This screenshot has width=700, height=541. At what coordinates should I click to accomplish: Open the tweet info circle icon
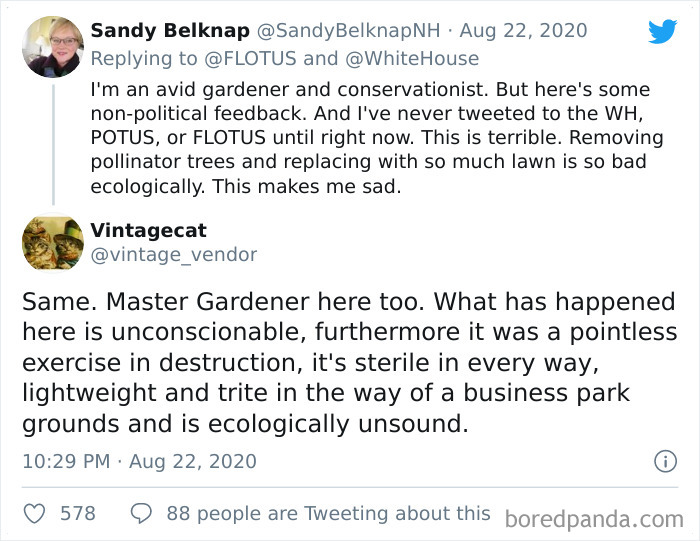point(665,462)
